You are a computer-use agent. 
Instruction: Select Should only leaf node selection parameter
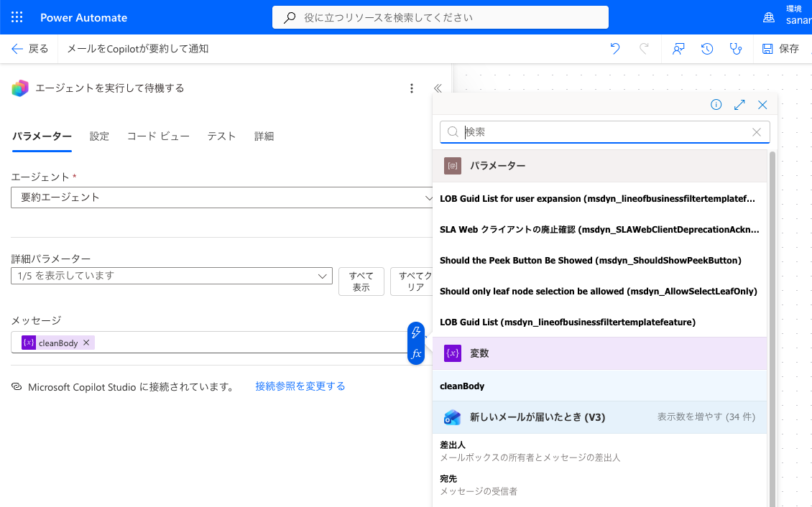coord(600,292)
